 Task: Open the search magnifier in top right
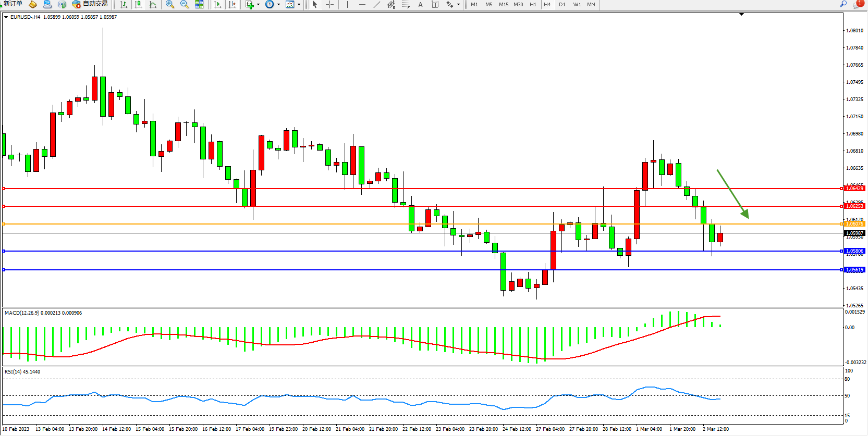click(x=843, y=4)
